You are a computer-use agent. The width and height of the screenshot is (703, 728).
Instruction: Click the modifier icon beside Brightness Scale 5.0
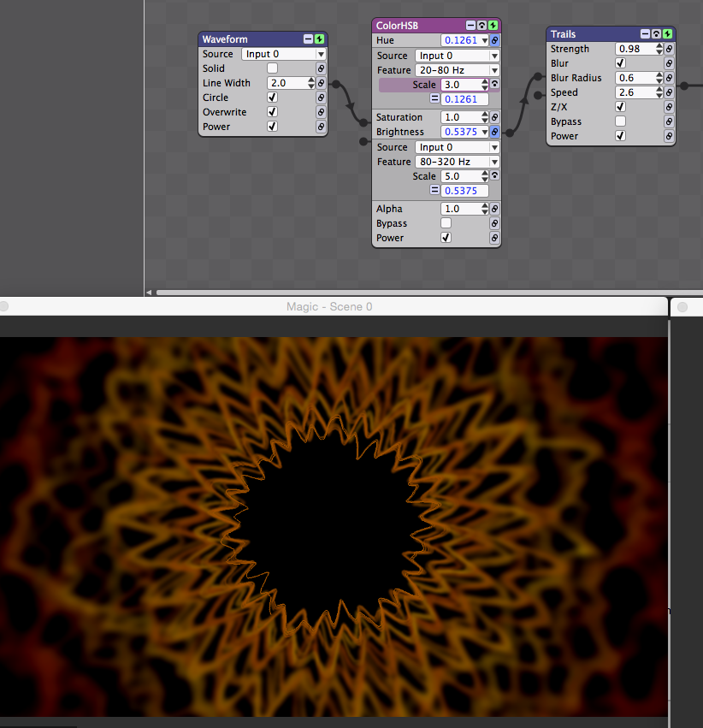[x=494, y=175]
